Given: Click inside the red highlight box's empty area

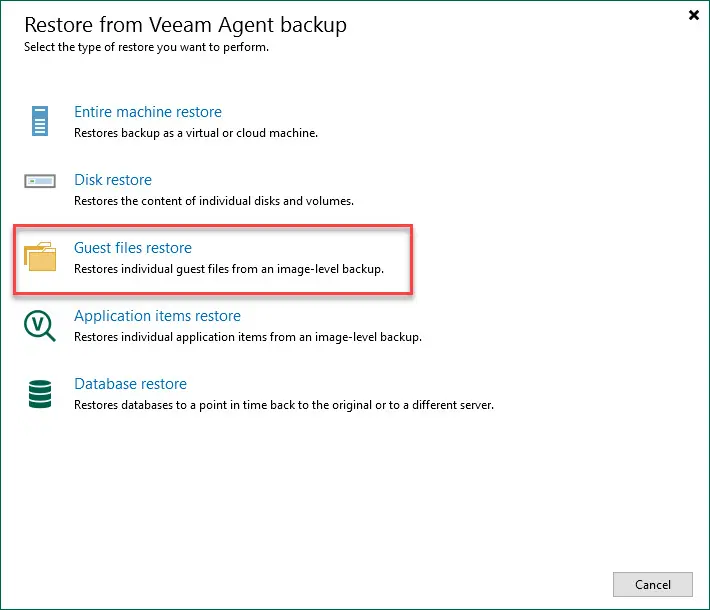Looking at the screenshot, I should pyautogui.click(x=330, y=250).
